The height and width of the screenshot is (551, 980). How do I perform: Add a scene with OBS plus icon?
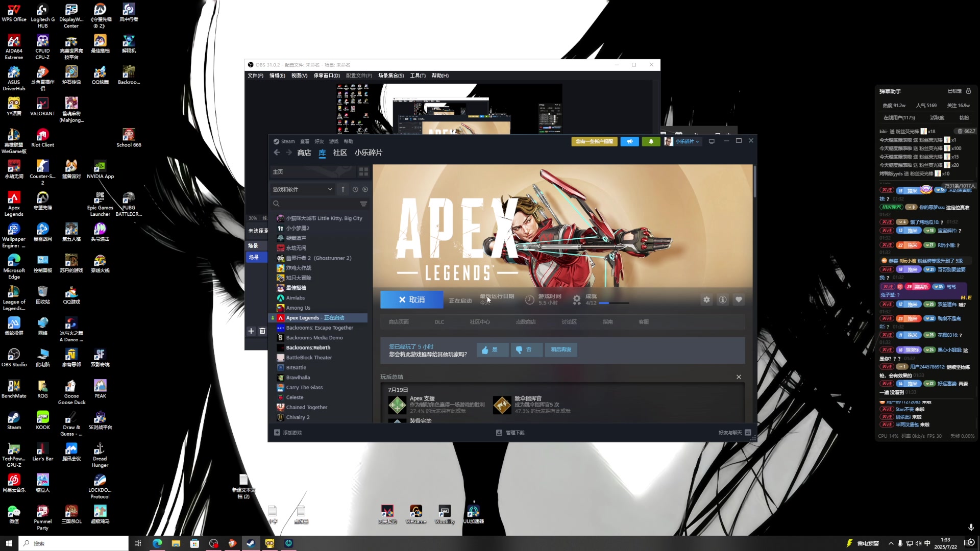251,331
